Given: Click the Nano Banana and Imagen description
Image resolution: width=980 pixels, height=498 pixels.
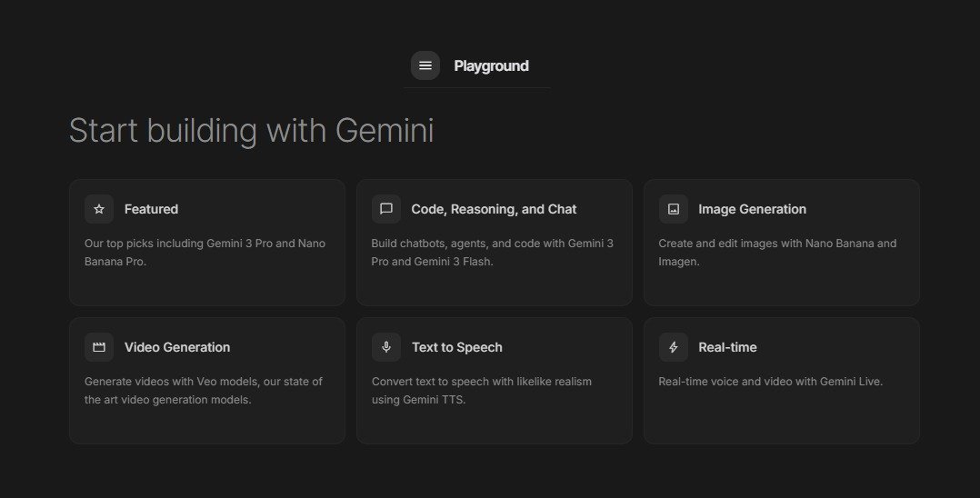Looking at the screenshot, I should tap(777, 253).
